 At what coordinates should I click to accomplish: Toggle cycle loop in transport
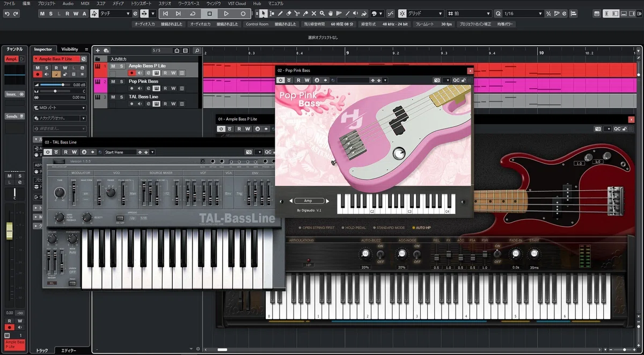[x=193, y=13]
